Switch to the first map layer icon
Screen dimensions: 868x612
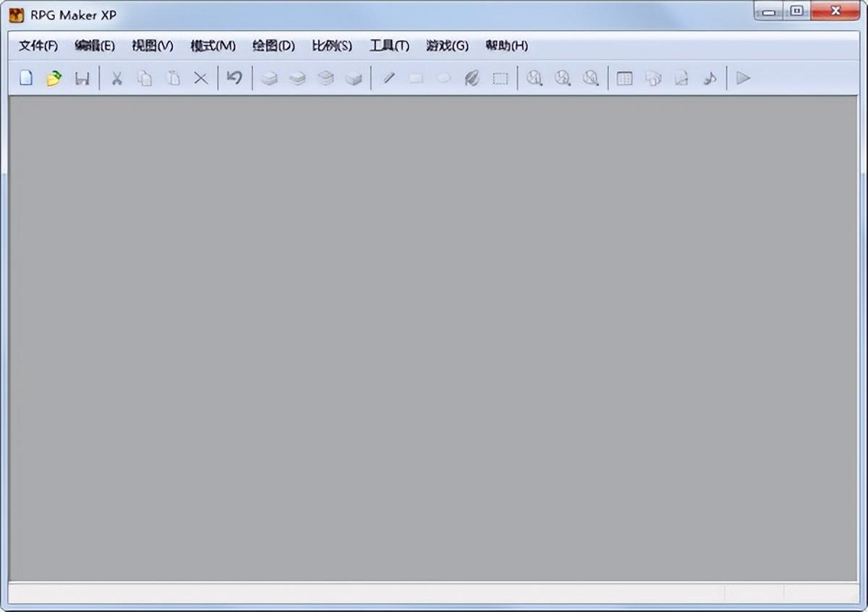[269, 78]
